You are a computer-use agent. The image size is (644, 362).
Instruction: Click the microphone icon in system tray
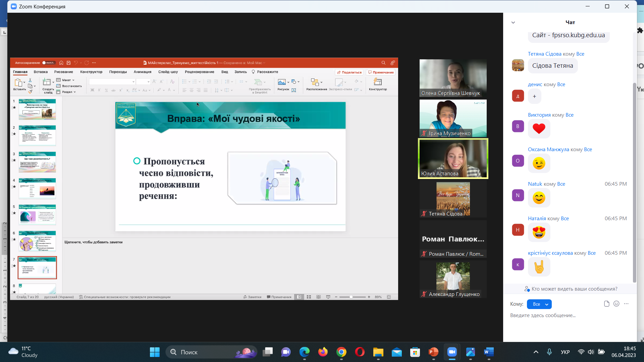pos(549,352)
